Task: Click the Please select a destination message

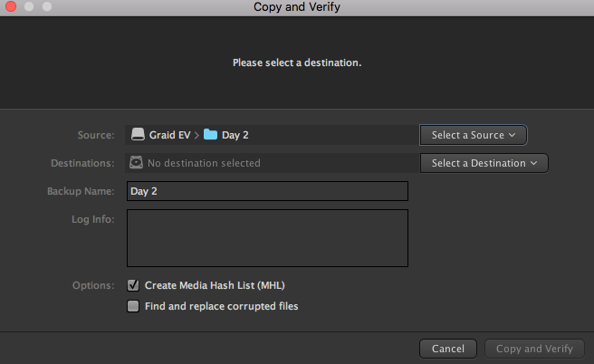Action: pos(297,63)
